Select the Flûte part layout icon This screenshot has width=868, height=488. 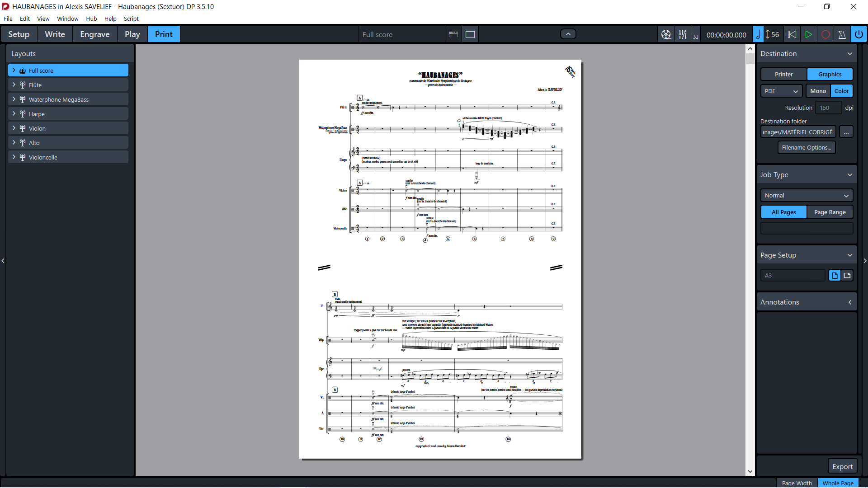coord(23,85)
